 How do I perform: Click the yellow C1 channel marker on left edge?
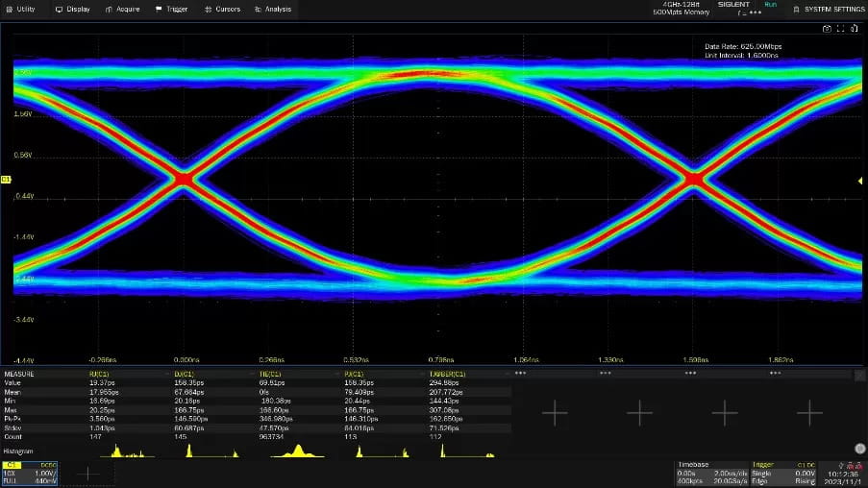point(6,180)
